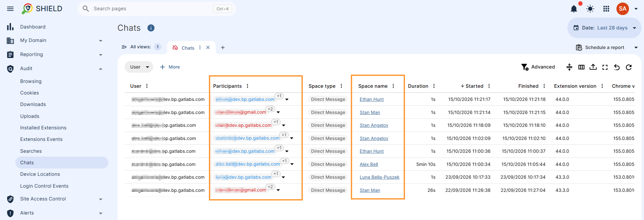This screenshot has height=220, width=644.
Task: Expand Site Access Control section
Action: (x=101, y=199)
